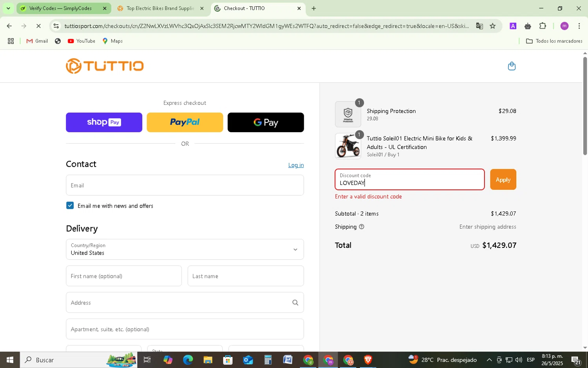Open the Chrome three-dot menu
Viewport: 588px width, 368px height.
click(x=579, y=26)
